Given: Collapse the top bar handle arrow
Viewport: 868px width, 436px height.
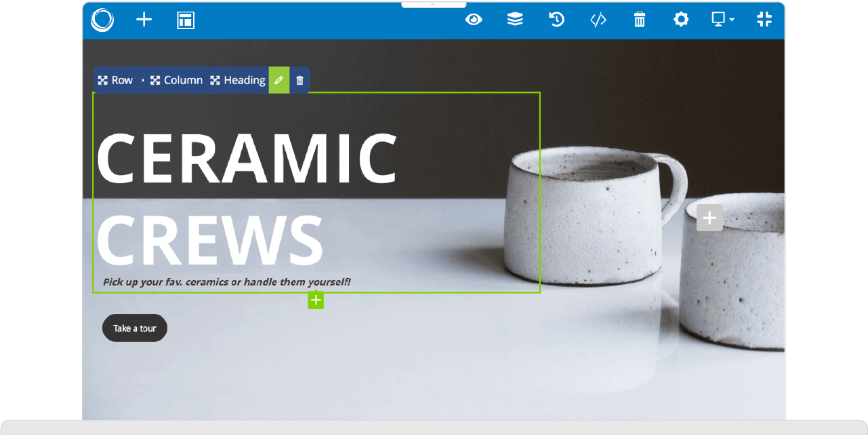Looking at the screenshot, I should click(x=433, y=5).
